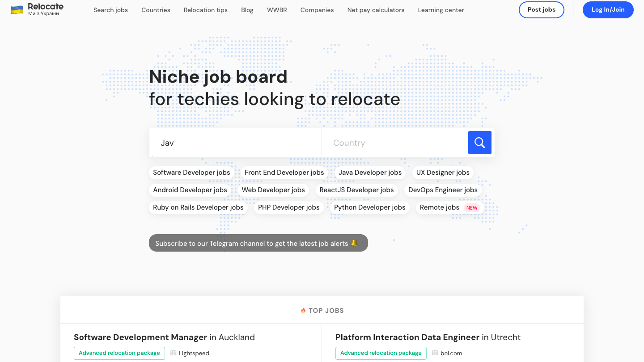Go to the Learning center
This screenshot has height=362, width=644.
pos(441,10)
